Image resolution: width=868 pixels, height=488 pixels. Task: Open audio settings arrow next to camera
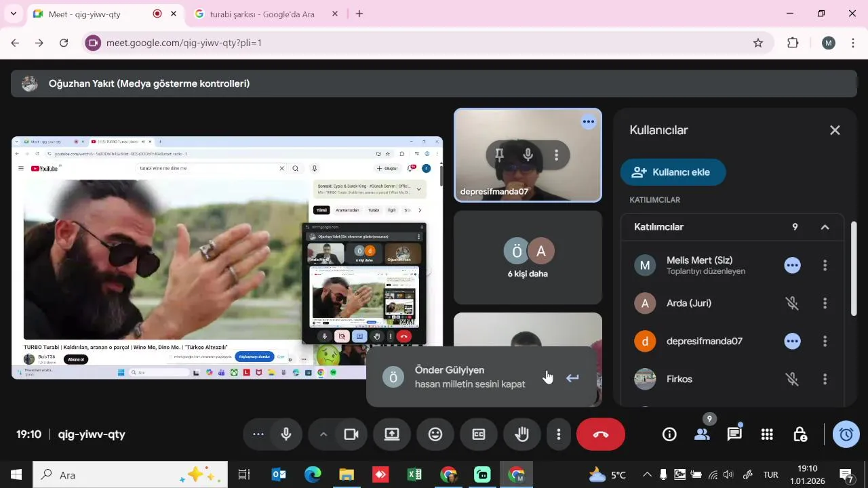[x=323, y=434]
